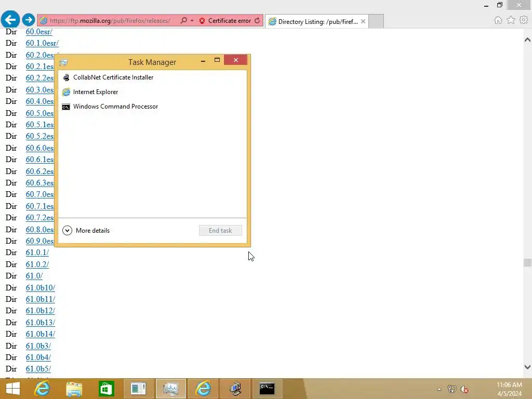This screenshot has height=399, width=532.
Task: Open the 60.6.0esr directory link
Action: pos(40,148)
